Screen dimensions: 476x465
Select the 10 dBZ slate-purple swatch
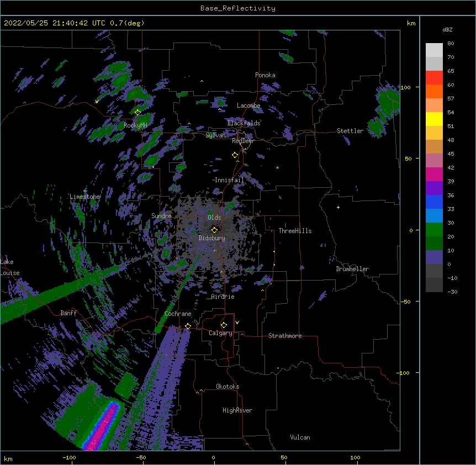click(x=434, y=257)
